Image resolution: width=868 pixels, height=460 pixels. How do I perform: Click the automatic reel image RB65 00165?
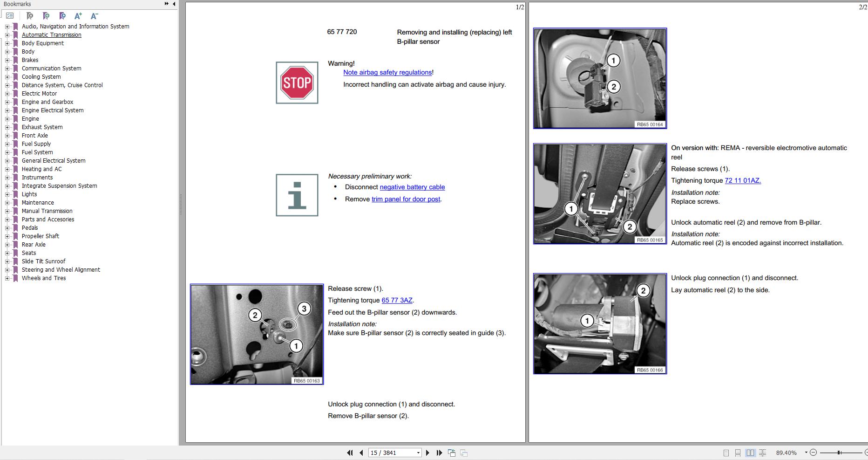600,193
